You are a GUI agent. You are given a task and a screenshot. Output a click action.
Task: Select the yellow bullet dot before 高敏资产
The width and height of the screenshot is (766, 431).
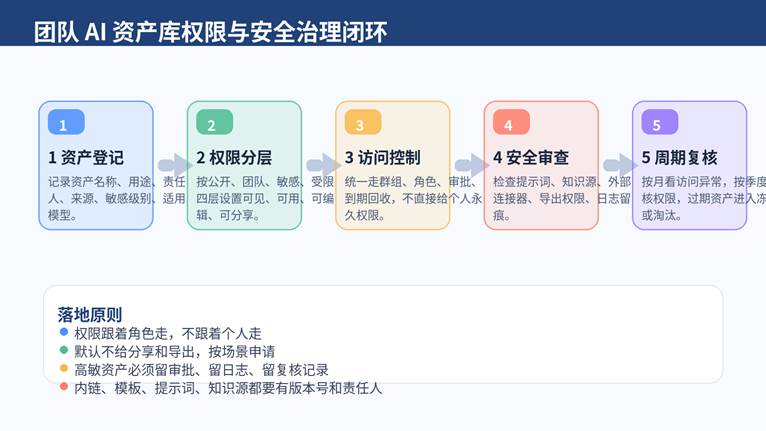65,369
